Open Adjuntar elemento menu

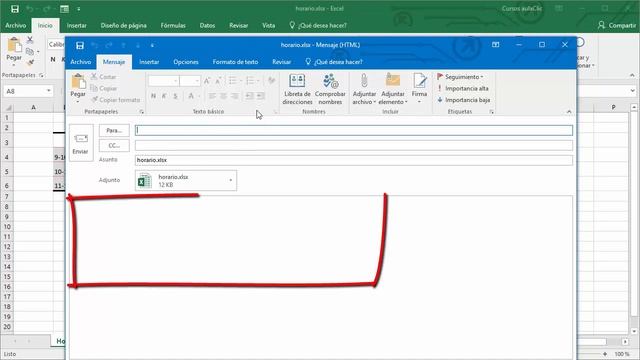pyautogui.click(x=393, y=89)
